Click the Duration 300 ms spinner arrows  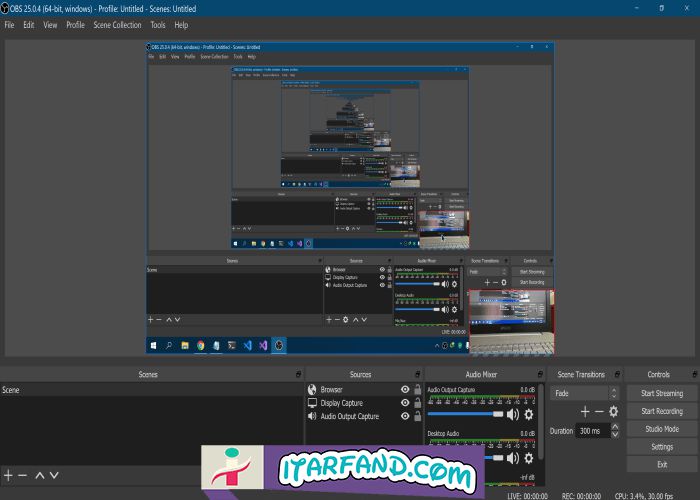tap(613, 431)
